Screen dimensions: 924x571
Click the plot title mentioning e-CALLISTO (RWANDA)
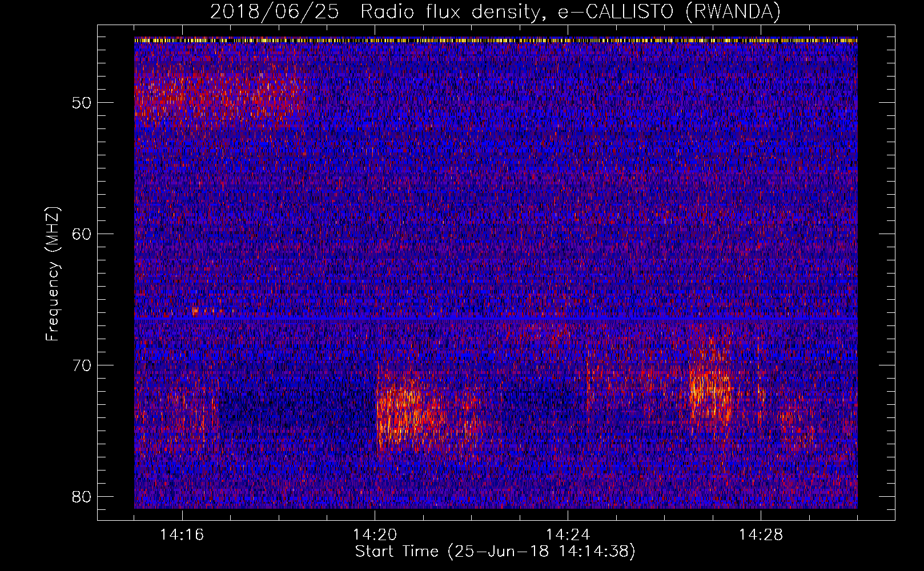495,11
